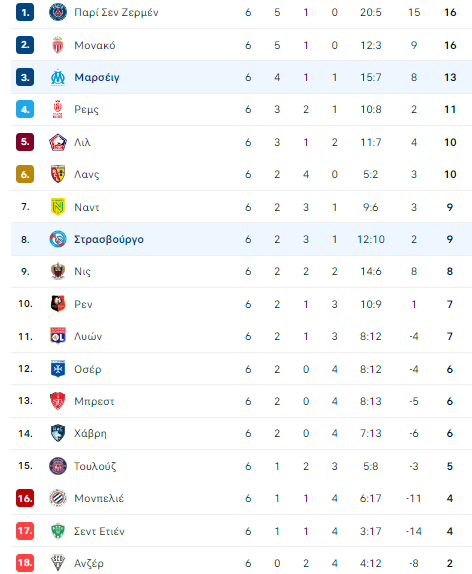The image size is (472, 574).
Task: Click the blue rank 1 position badge
Action: 25,12
